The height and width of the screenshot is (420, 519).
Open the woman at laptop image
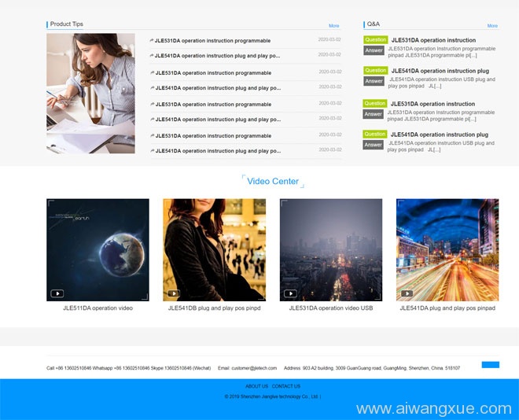90,94
